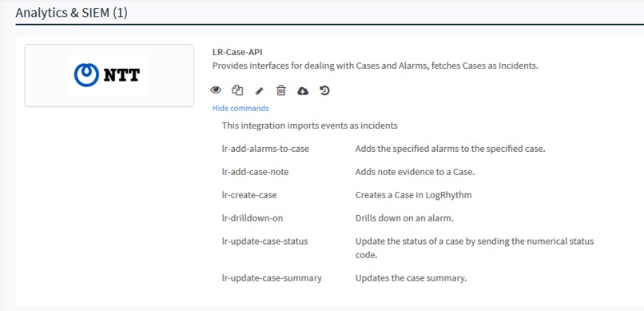Download the integration with cloud icon
644x311 pixels.
point(303,91)
